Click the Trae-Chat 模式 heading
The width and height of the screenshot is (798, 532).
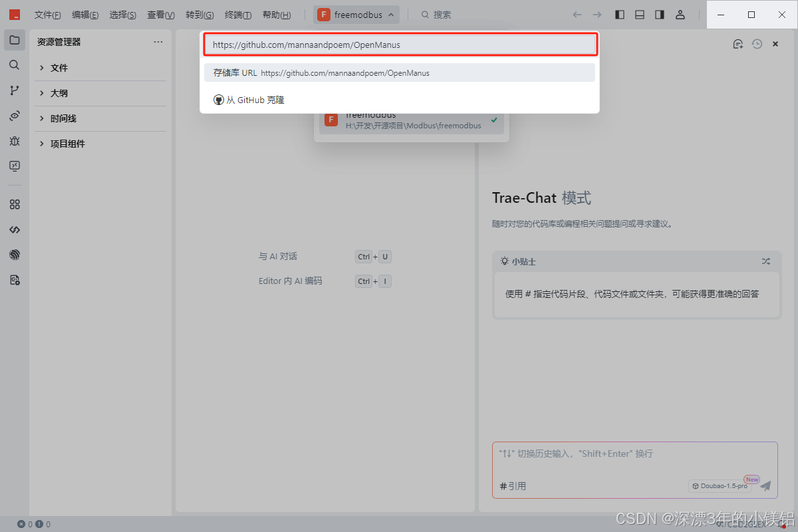pos(541,198)
